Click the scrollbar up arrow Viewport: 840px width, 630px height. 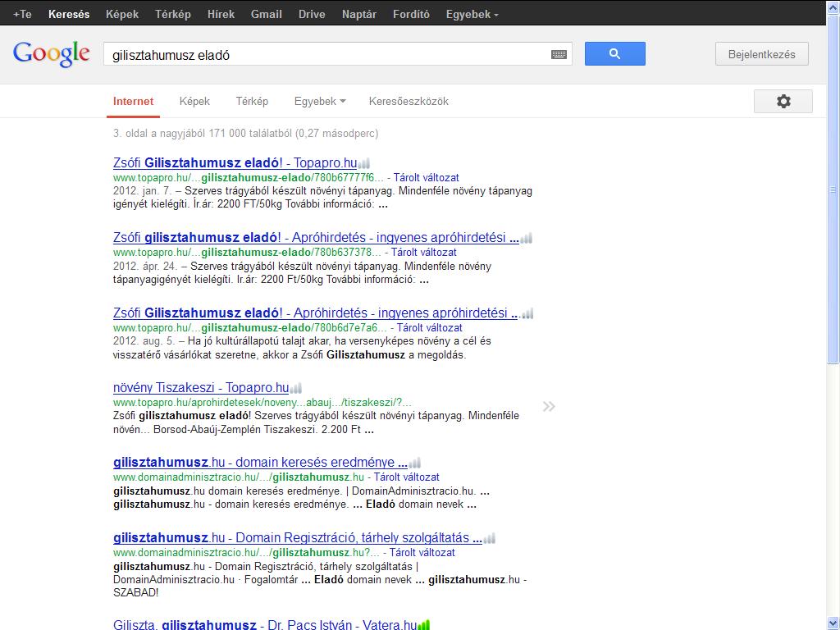point(833,8)
